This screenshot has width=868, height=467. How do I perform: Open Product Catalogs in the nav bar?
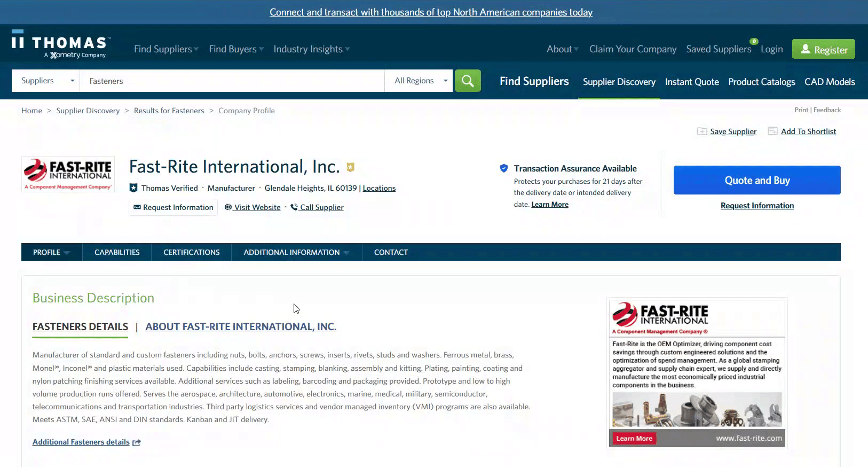[762, 82]
